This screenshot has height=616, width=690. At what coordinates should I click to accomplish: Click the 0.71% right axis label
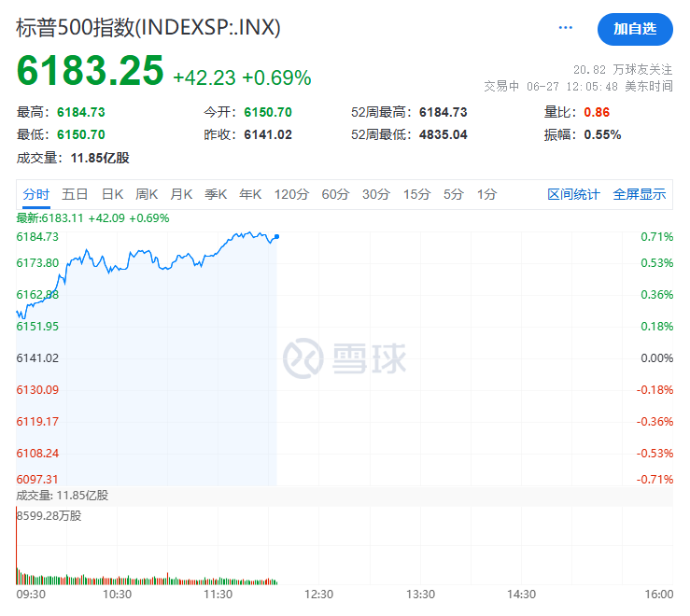pyautogui.click(x=657, y=237)
